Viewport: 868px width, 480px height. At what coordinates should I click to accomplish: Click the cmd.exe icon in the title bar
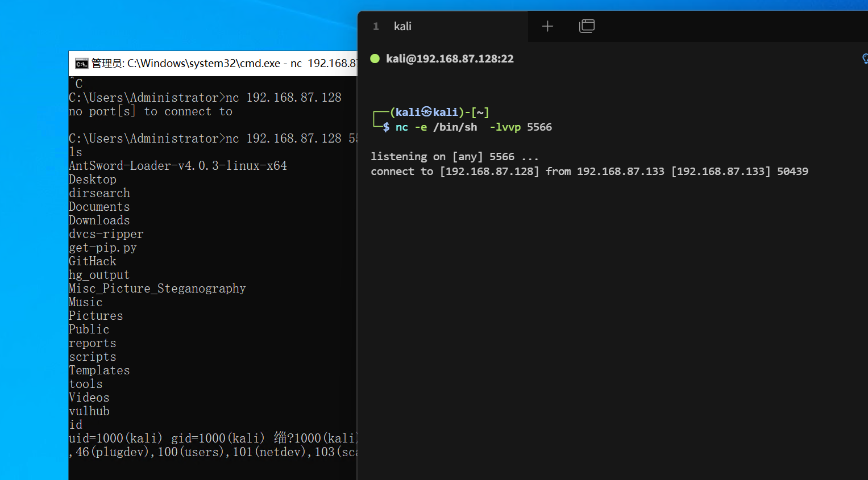[x=82, y=63]
